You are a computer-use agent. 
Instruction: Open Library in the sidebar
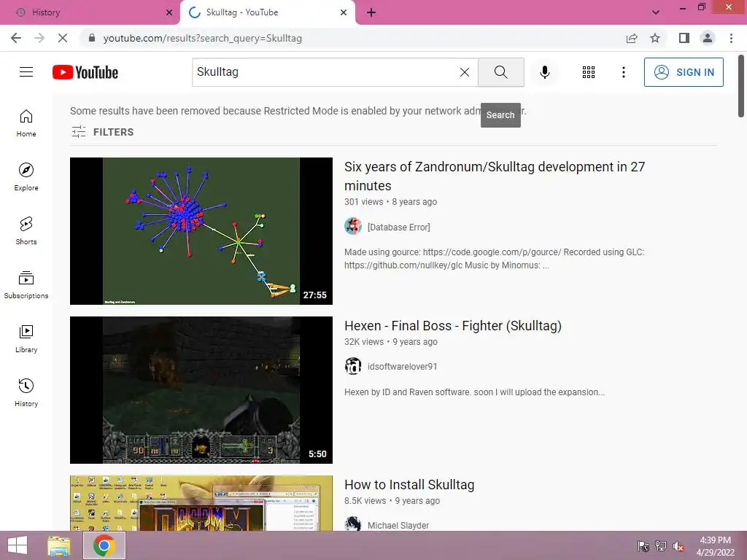[26, 338]
